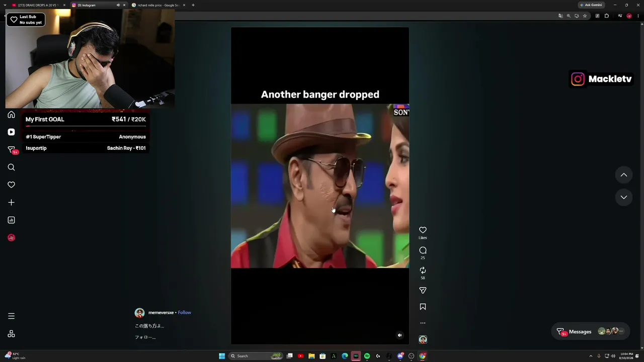
Task: Repost the reel using the repost icon
Action: coord(423,270)
